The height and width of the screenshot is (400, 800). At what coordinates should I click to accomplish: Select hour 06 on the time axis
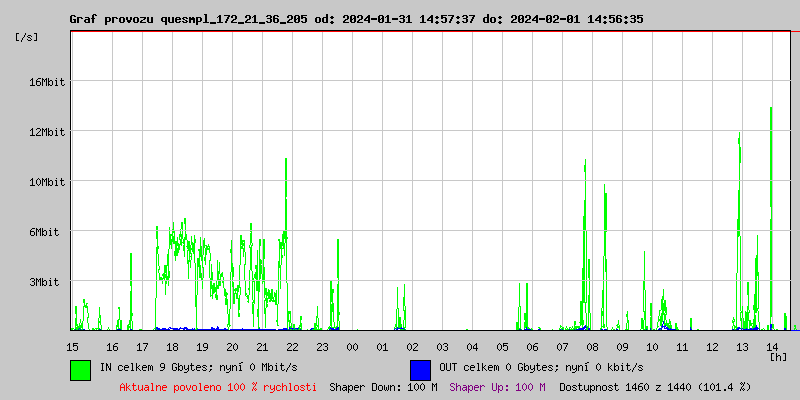[532, 346]
